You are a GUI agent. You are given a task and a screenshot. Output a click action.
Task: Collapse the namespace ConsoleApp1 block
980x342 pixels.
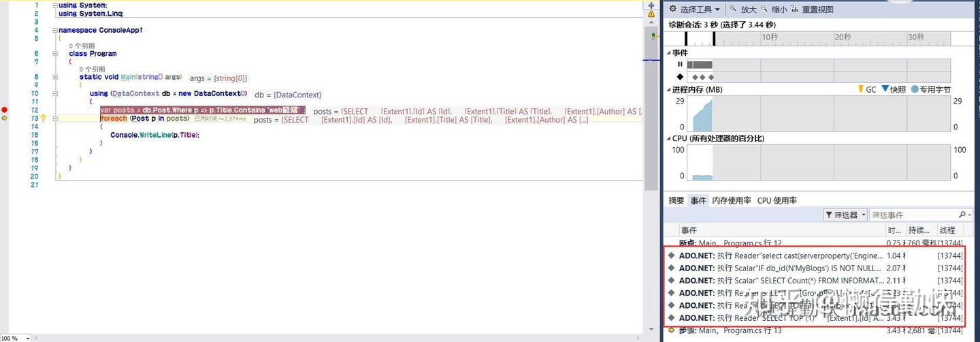point(54,30)
